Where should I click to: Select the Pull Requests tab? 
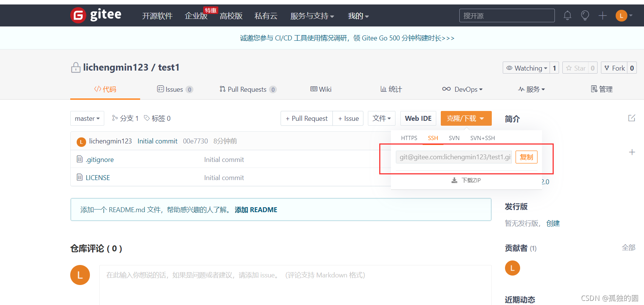click(x=248, y=89)
